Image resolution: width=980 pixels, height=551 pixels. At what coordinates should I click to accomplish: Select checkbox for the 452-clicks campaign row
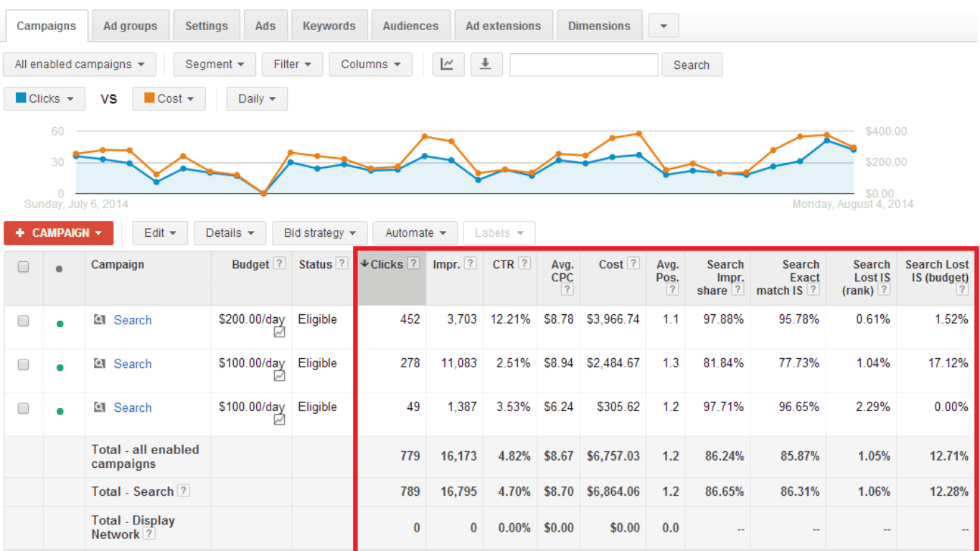click(x=24, y=321)
